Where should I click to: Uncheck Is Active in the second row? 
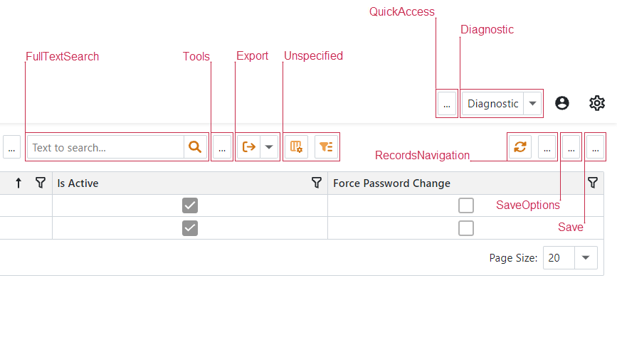(x=190, y=228)
